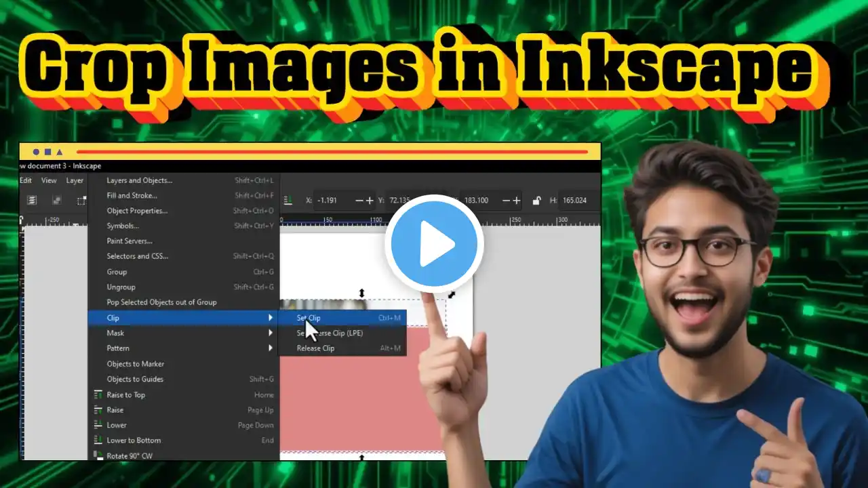Open the Layer menu
This screenshot has height=488, width=868.
75,180
